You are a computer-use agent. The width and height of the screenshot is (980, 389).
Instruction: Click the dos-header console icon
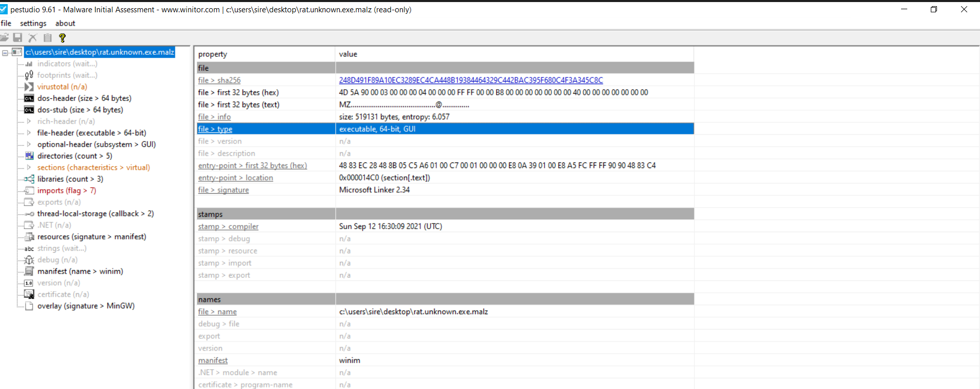click(29, 98)
